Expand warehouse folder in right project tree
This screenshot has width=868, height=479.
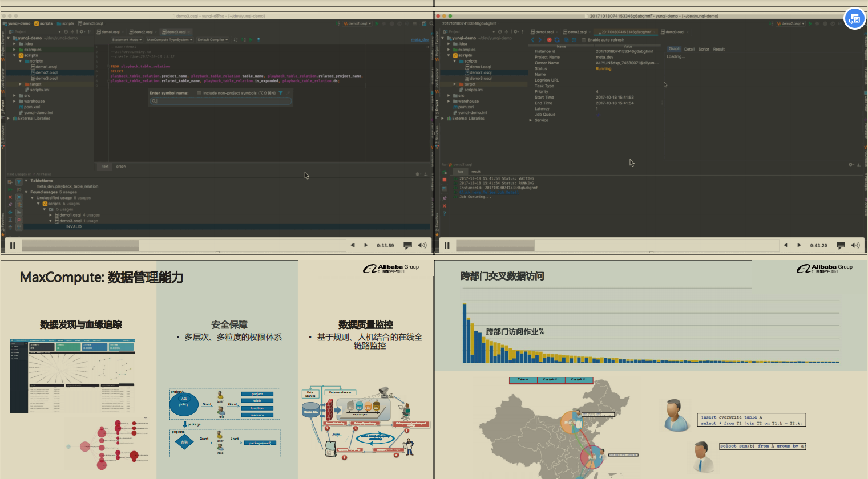tap(449, 101)
